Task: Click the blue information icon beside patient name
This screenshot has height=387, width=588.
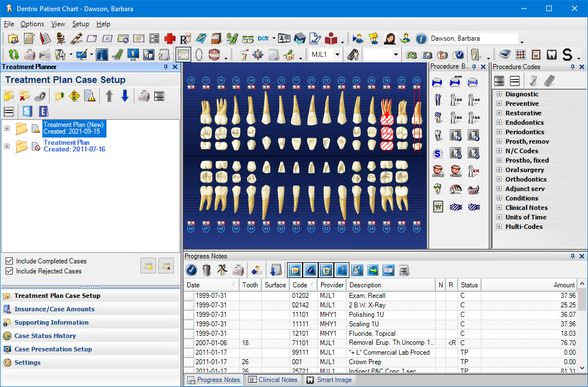Action: (x=421, y=38)
